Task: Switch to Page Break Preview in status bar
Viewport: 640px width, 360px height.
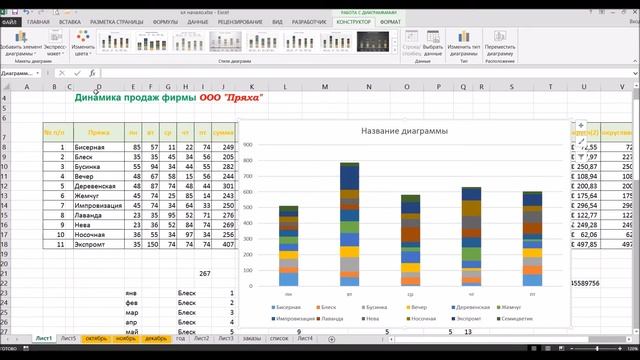Action: point(561,348)
